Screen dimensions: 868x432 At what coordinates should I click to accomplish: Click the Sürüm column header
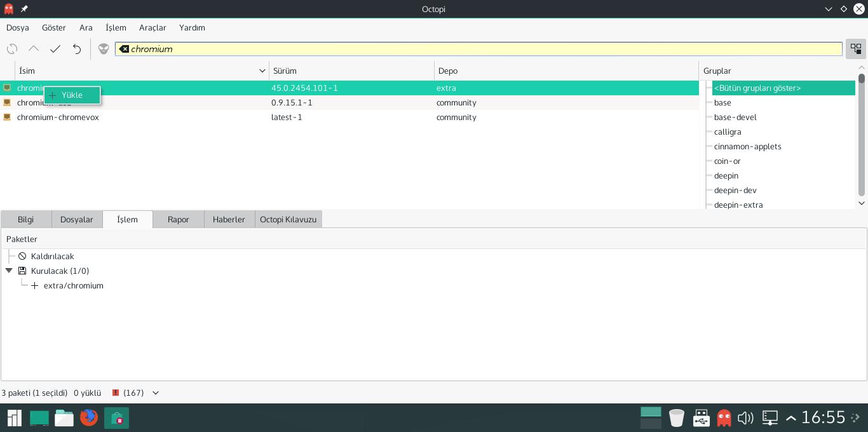pyautogui.click(x=352, y=71)
